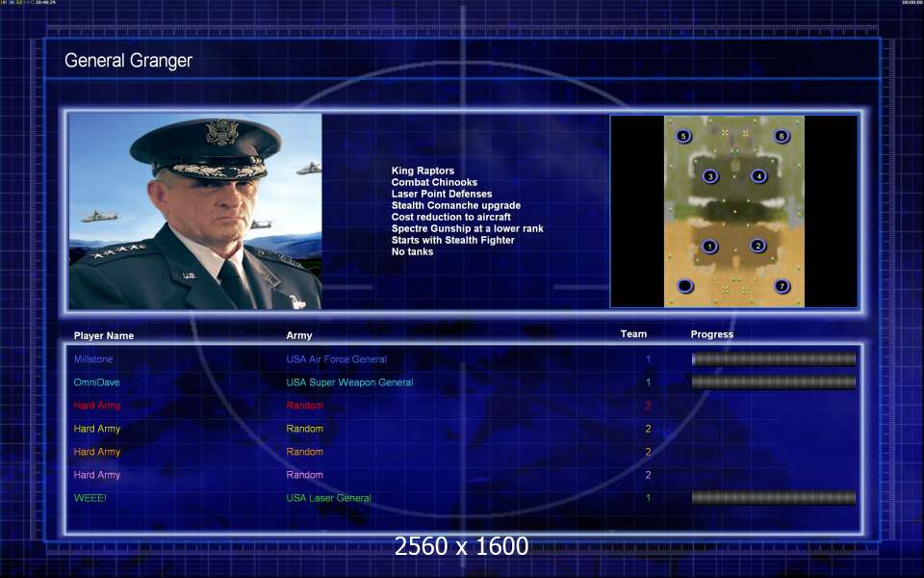Click the Progress column header
This screenshot has height=578, width=924.
click(x=712, y=334)
